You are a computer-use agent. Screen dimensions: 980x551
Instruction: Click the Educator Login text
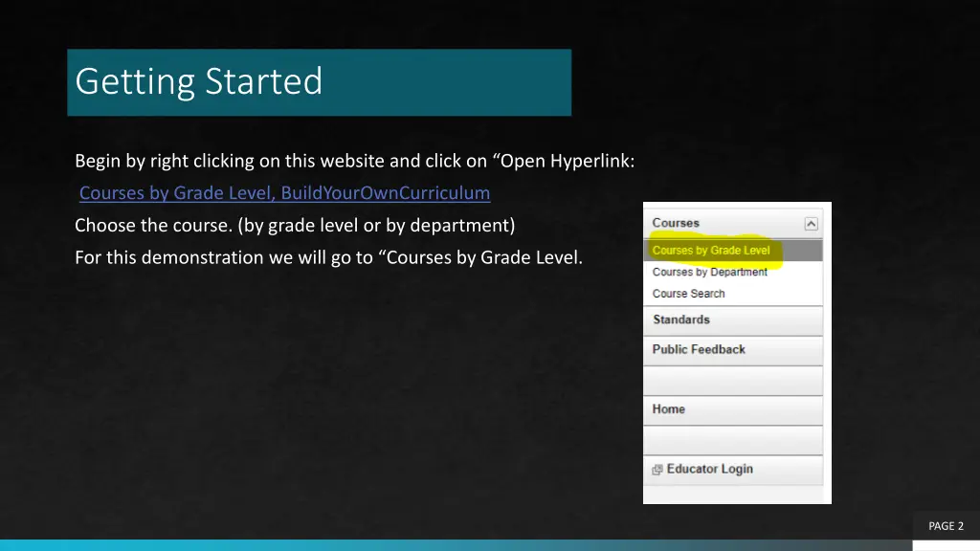click(x=709, y=470)
